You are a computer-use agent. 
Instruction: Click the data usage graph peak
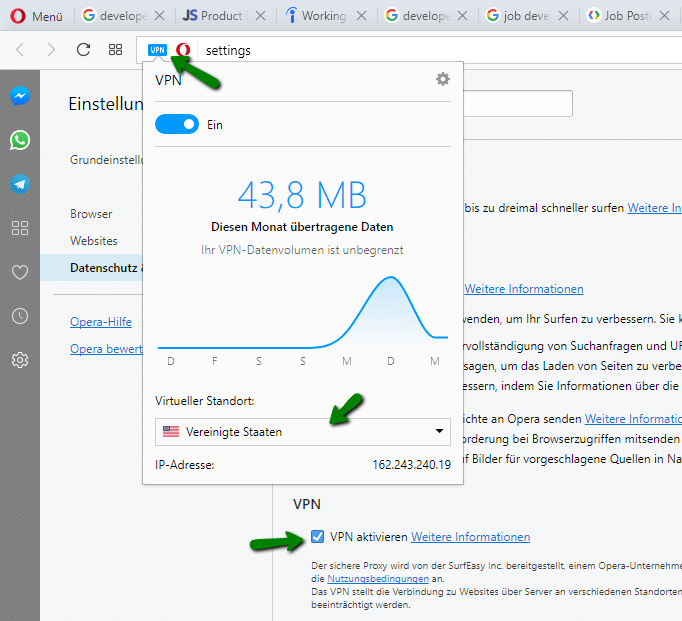(x=391, y=278)
